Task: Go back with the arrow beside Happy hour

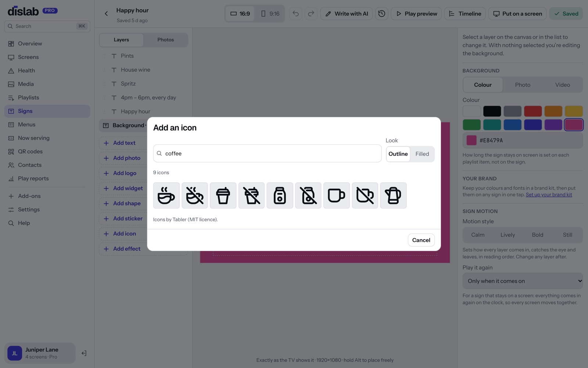Action: click(x=106, y=14)
